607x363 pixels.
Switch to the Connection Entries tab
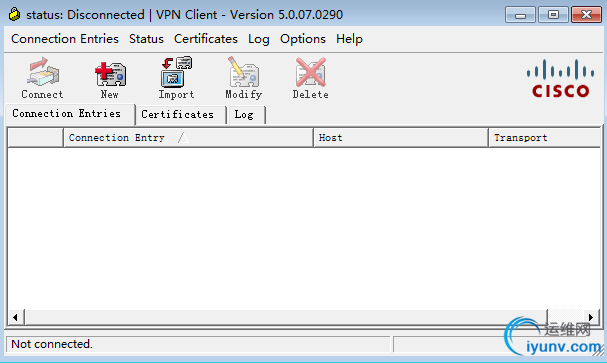[x=70, y=114]
